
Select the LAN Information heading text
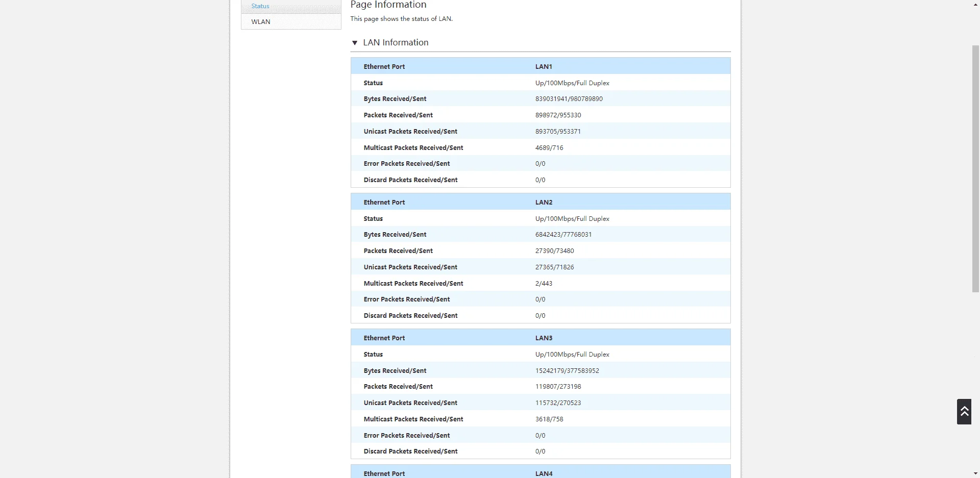[x=396, y=43]
